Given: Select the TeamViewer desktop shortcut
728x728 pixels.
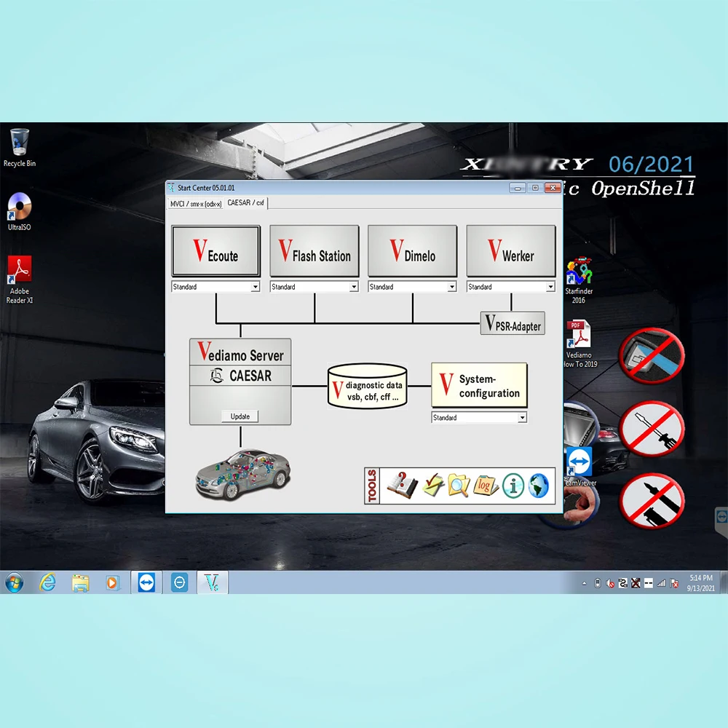Looking at the screenshot, I should 579,467.
